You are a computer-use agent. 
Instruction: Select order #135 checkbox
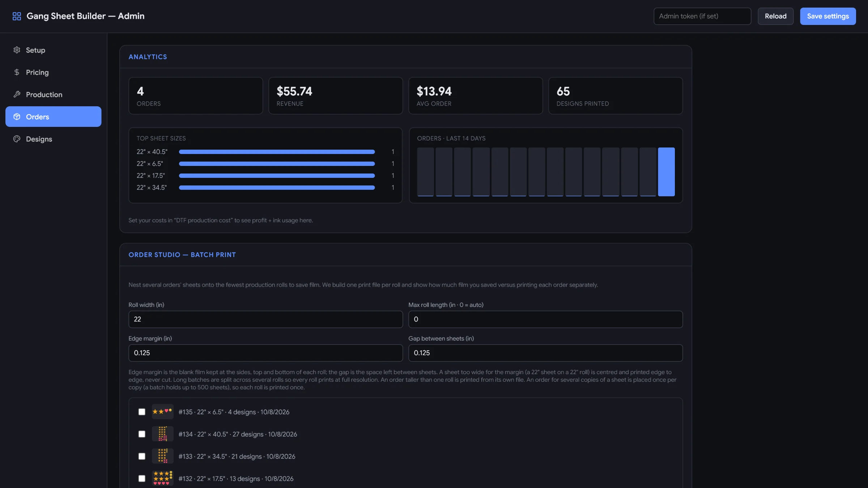[x=142, y=412]
